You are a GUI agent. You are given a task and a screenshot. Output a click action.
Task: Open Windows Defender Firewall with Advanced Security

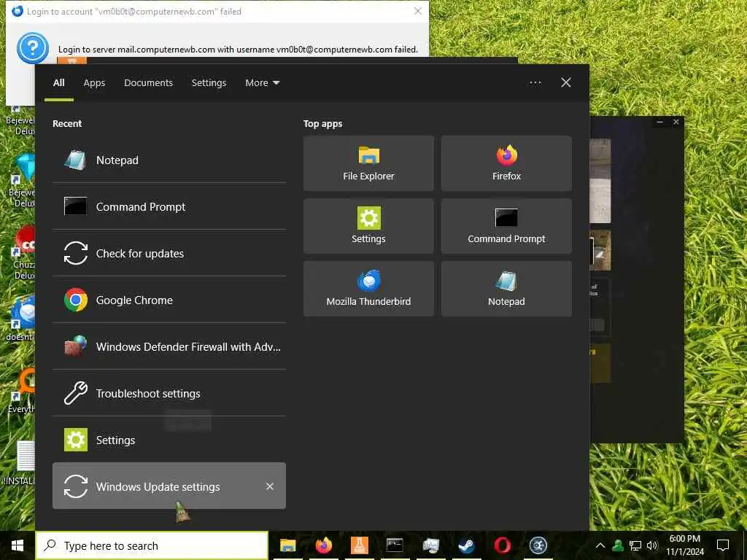[169, 346]
